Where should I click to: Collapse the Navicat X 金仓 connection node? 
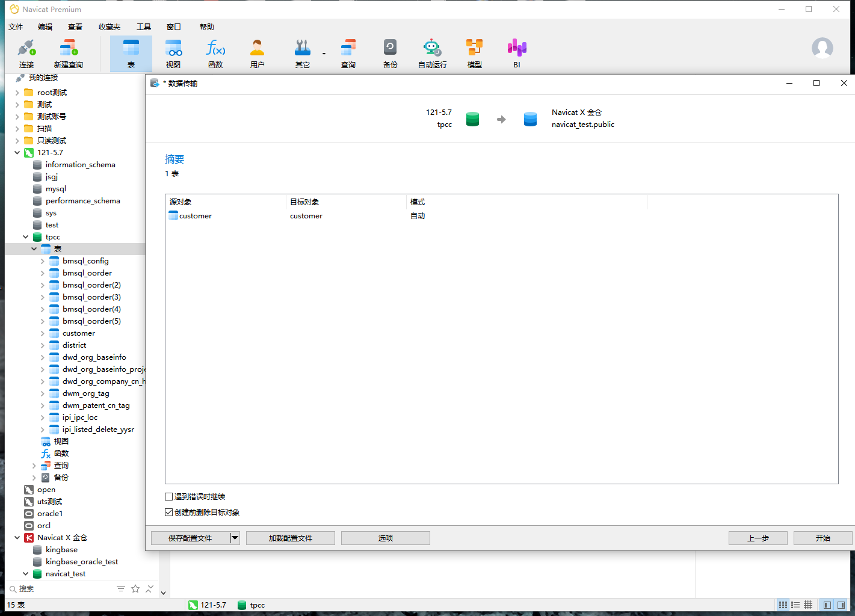point(17,538)
